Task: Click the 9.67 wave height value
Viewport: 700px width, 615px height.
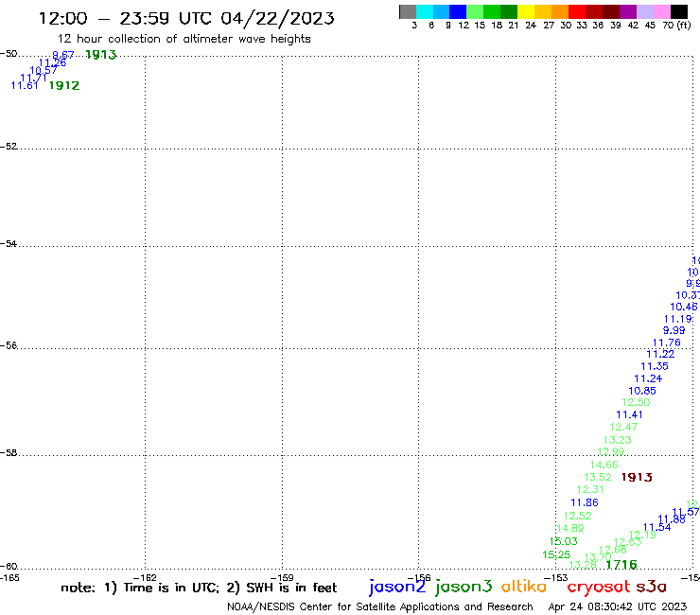Action: tap(63, 55)
